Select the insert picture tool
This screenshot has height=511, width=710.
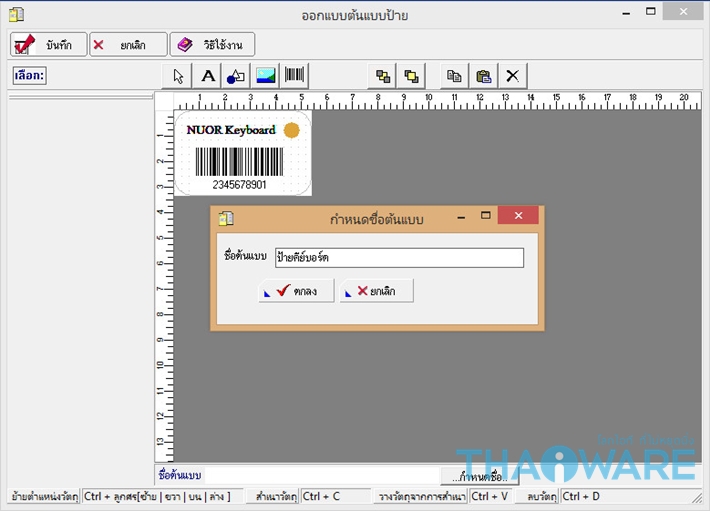click(265, 76)
